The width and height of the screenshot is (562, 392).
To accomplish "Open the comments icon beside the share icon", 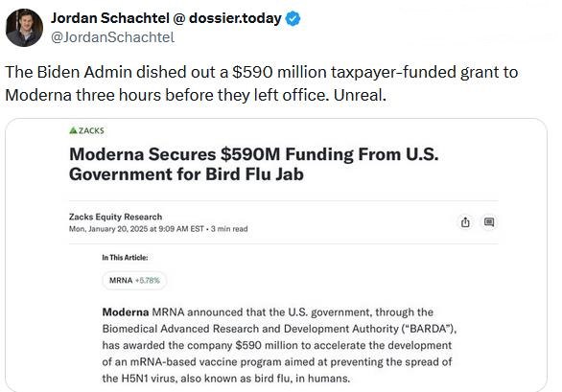I will pyautogui.click(x=489, y=222).
